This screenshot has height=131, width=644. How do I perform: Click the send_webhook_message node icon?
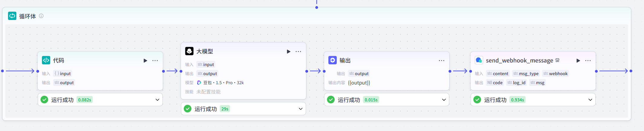click(479, 60)
